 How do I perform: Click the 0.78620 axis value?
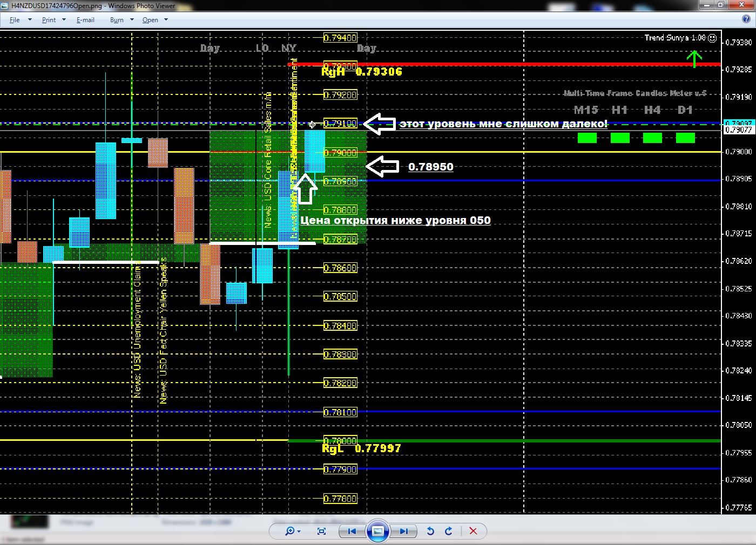[739, 261]
